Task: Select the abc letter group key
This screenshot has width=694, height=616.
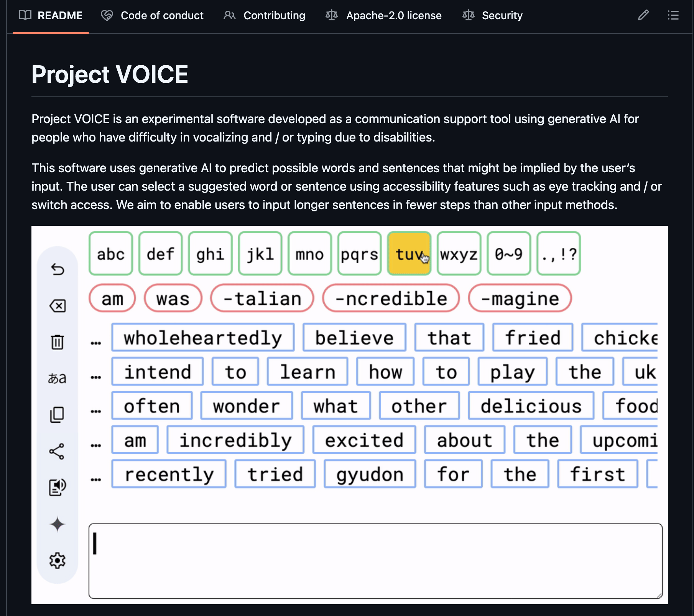Action: (111, 254)
